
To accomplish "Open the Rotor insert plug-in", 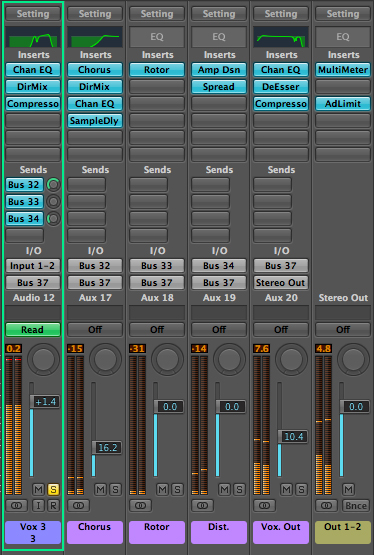I will click(x=157, y=70).
